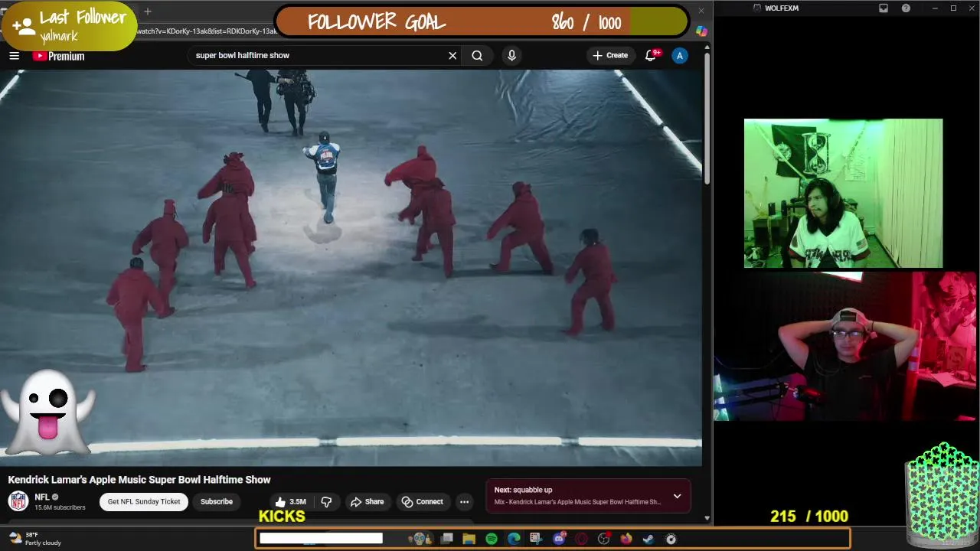This screenshot has width=980, height=551.
Task: Open the account avatar menu
Action: click(679, 55)
